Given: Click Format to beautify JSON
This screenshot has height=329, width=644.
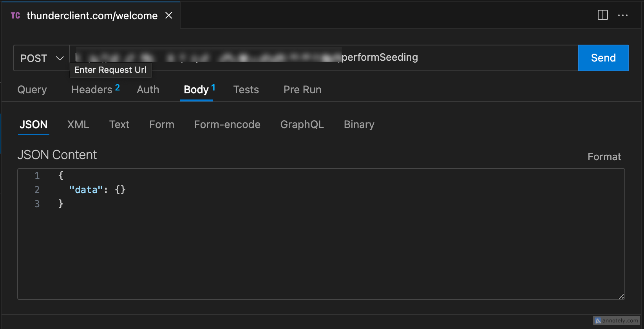Looking at the screenshot, I should [x=604, y=157].
